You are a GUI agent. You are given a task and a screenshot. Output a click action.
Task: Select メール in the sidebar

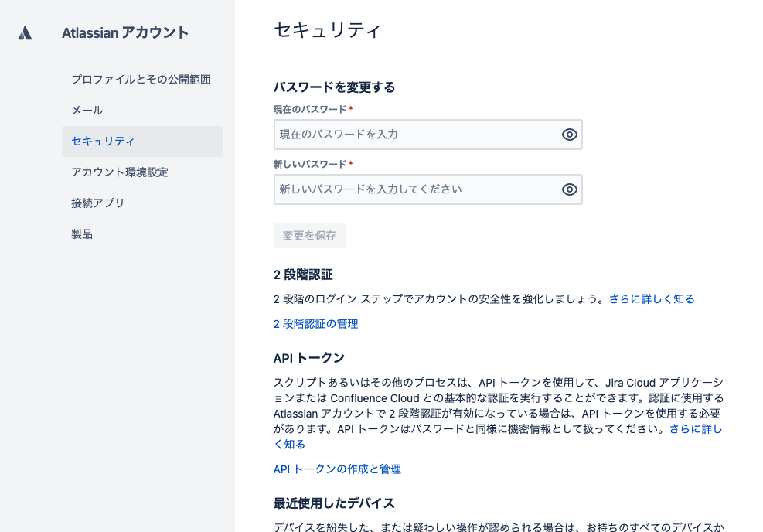[x=87, y=111]
